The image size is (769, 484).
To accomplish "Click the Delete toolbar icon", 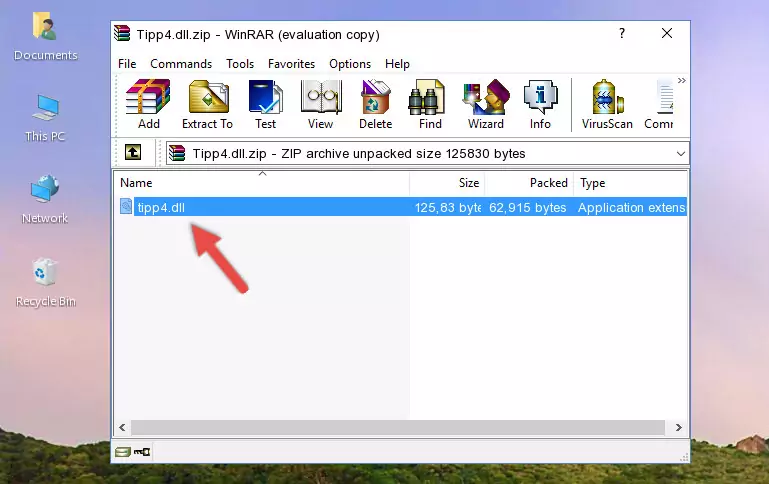I will (x=376, y=104).
